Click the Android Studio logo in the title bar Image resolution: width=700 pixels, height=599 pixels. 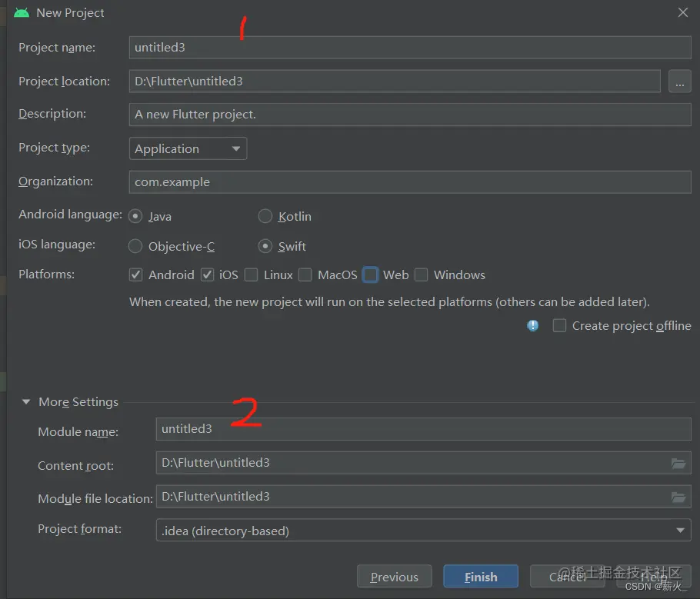pyautogui.click(x=22, y=13)
